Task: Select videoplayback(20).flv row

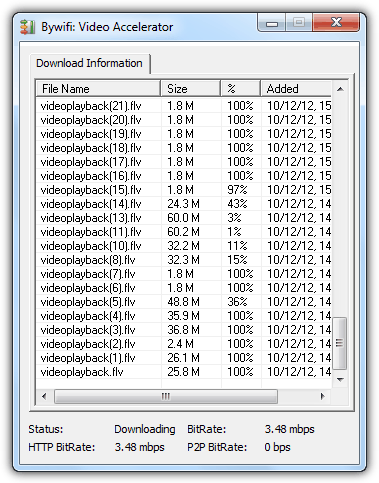Action: click(184, 120)
